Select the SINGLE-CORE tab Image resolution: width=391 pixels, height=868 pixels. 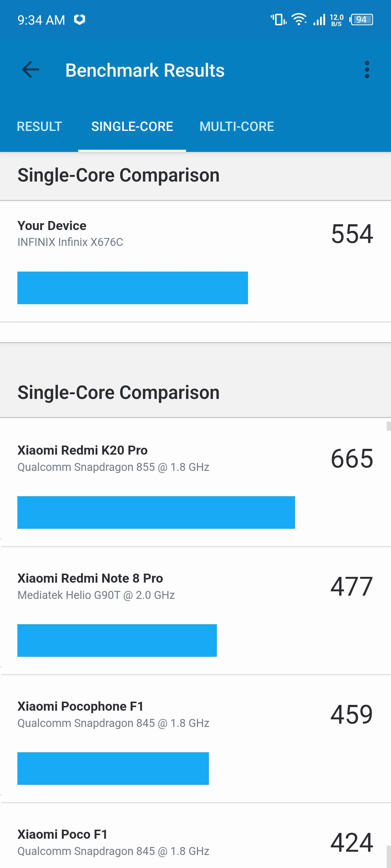click(132, 127)
